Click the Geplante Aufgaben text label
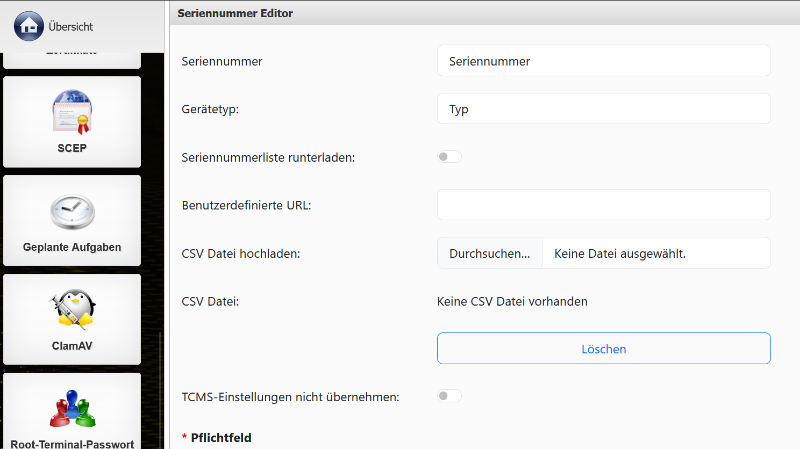800x449 pixels. pos(72,247)
